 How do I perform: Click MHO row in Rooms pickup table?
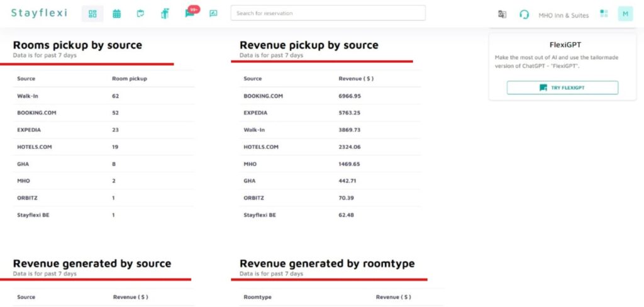104,181
